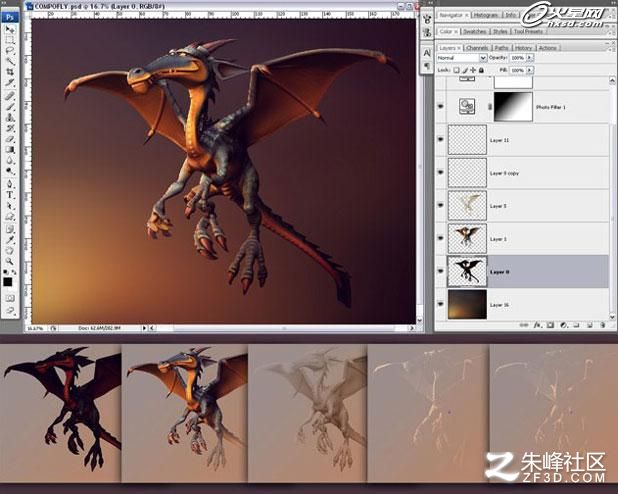The width and height of the screenshot is (618, 494).
Task: Select the Gradient tool
Action: coord(10,149)
